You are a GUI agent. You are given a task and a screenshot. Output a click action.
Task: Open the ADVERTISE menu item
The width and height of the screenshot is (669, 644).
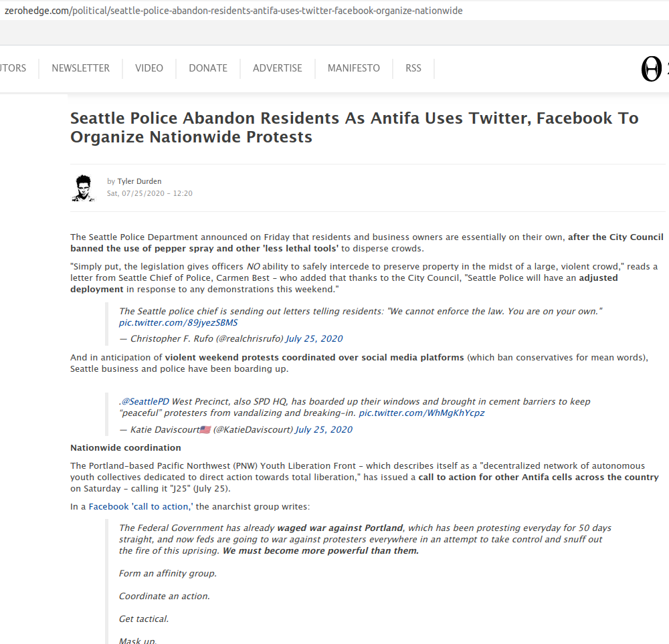pyautogui.click(x=278, y=68)
